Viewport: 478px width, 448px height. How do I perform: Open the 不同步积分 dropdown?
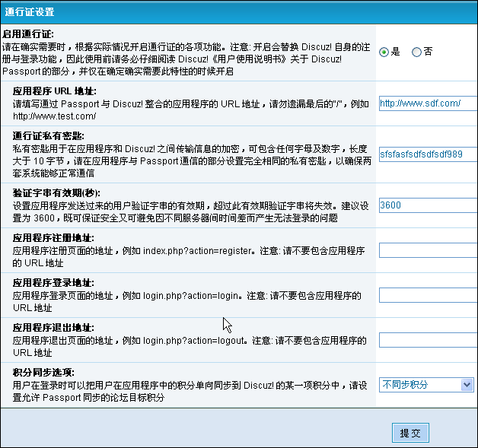tap(427, 385)
